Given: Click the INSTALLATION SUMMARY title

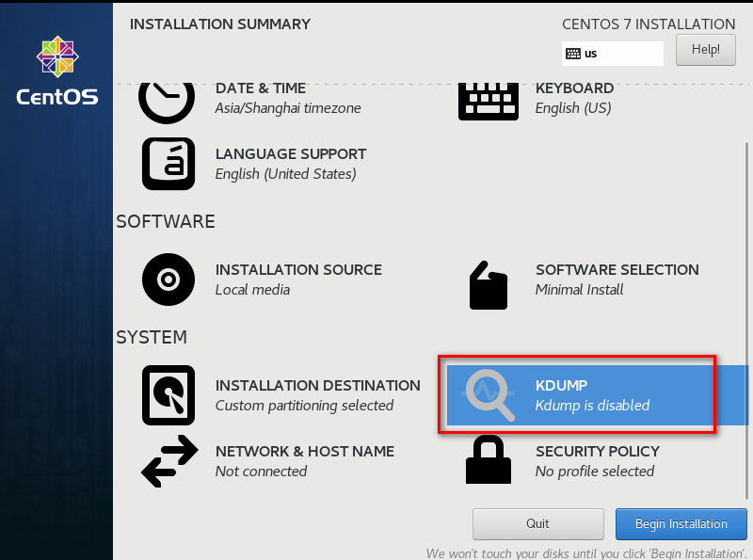Looking at the screenshot, I should [x=220, y=24].
